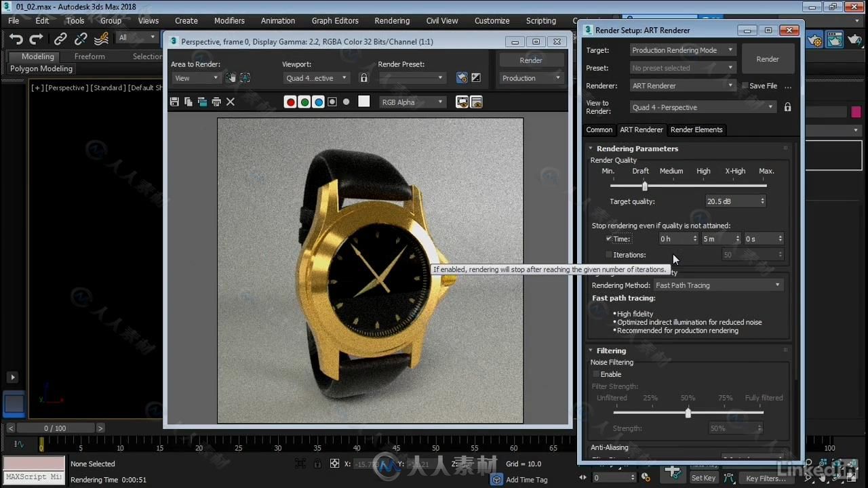Click the Render Quality slider handle
The width and height of the screenshot is (868, 488).
[644, 186]
